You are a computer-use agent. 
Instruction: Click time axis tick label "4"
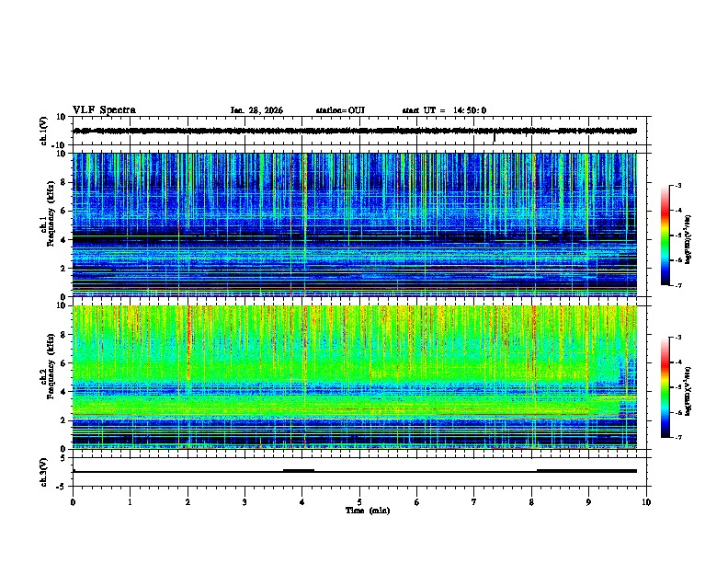pyautogui.click(x=302, y=502)
